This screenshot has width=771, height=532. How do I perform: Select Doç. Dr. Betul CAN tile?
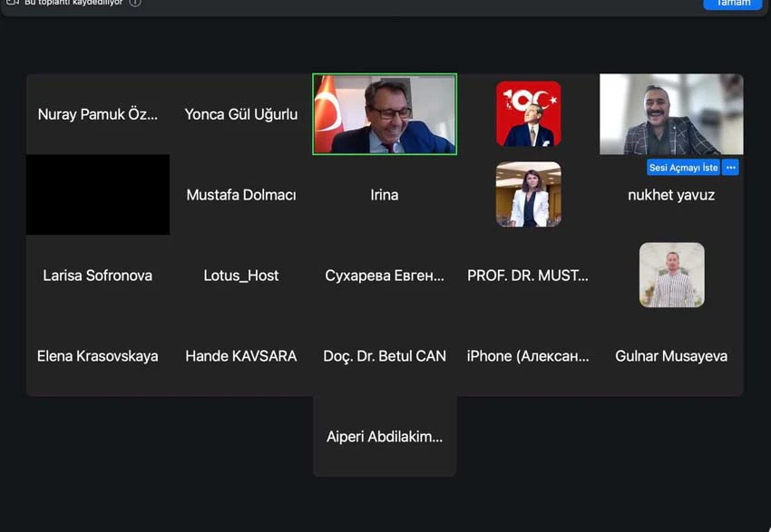pyautogui.click(x=385, y=356)
